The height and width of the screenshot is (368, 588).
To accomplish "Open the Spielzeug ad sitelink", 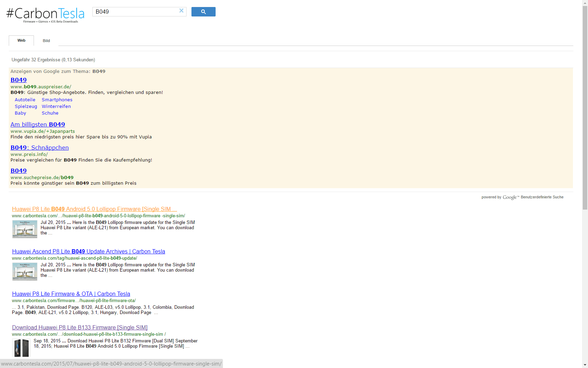I will pyautogui.click(x=26, y=106).
